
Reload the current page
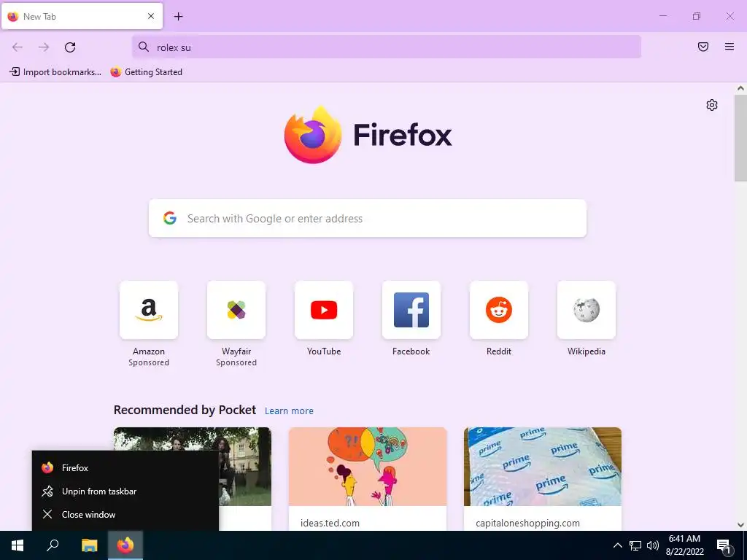tap(70, 47)
